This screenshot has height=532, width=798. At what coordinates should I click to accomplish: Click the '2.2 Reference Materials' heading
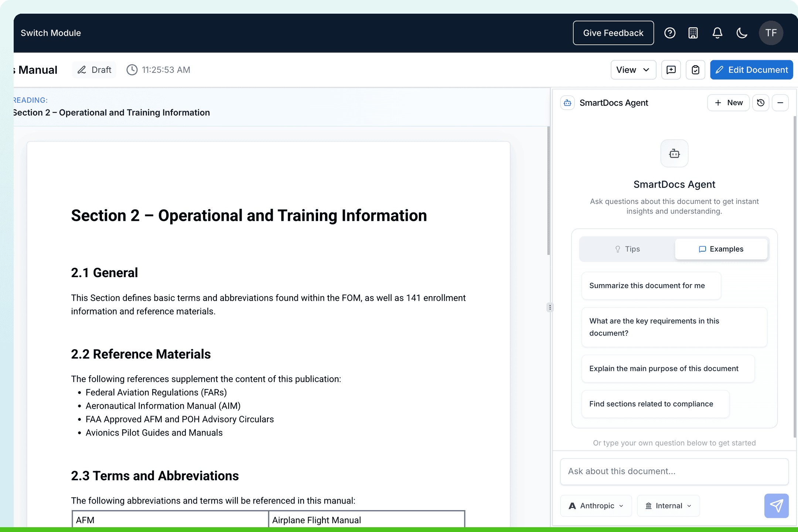pos(141,354)
